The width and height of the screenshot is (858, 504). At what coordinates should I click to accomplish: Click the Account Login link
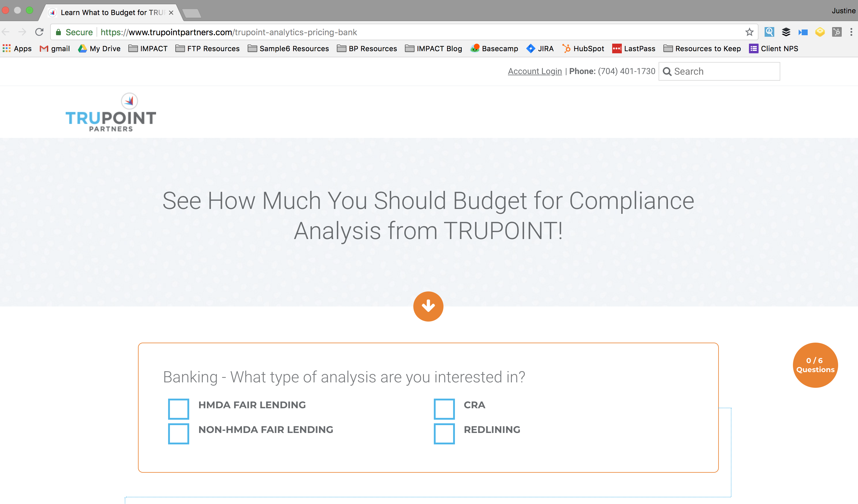[535, 71]
